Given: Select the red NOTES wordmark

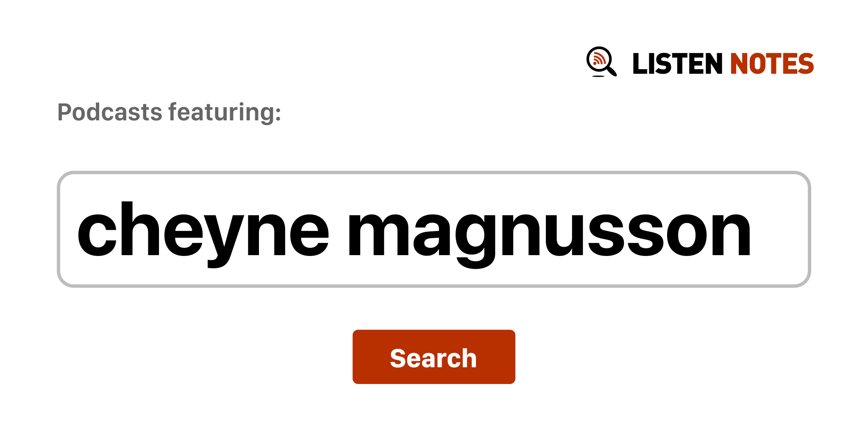Looking at the screenshot, I should [772, 64].
